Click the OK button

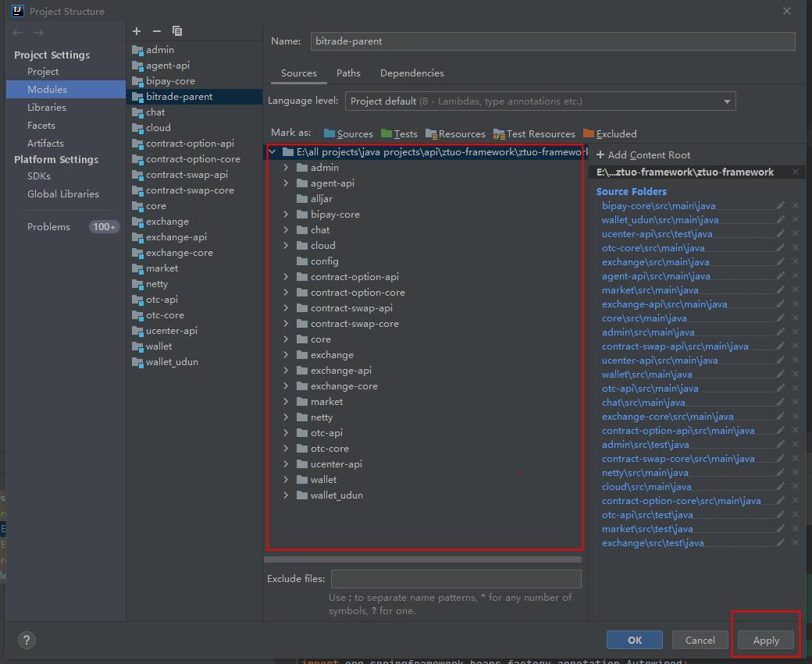634,640
